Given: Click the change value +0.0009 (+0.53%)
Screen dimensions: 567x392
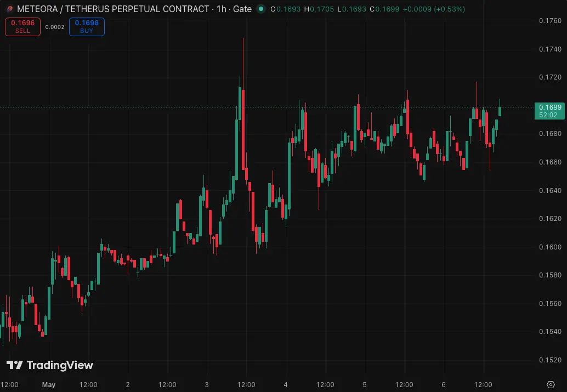Looking at the screenshot, I should coord(434,9).
